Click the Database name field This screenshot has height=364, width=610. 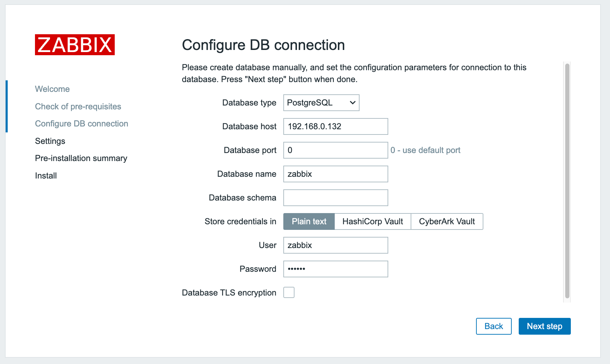point(335,174)
